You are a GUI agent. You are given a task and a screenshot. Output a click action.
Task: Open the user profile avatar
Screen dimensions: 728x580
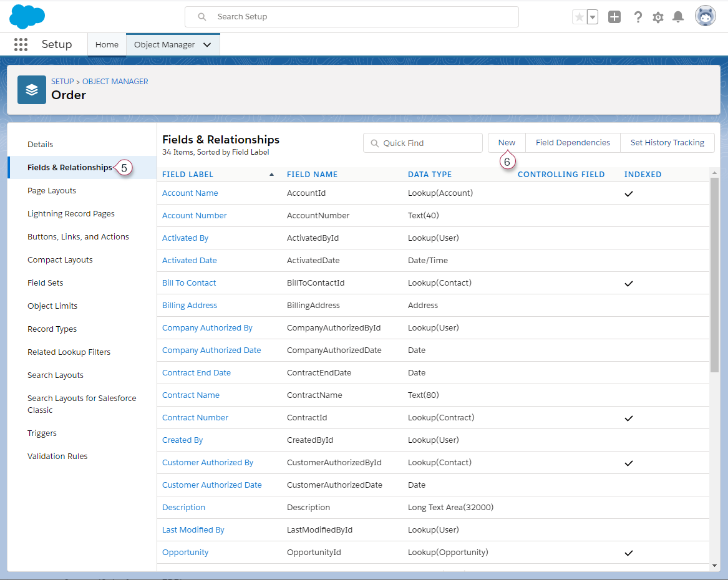click(x=706, y=16)
